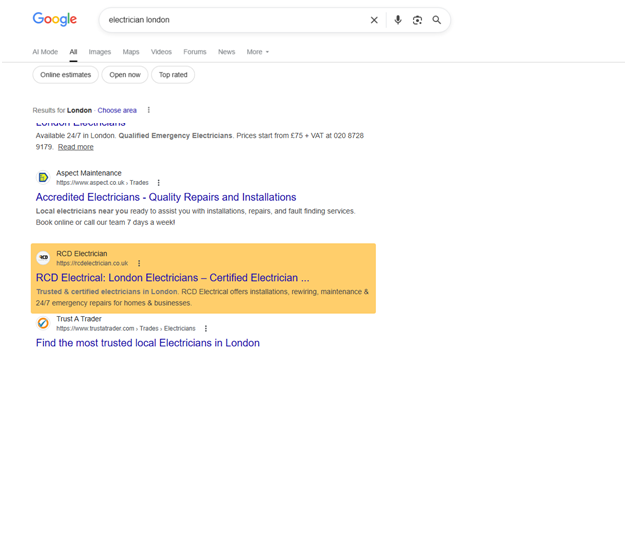Start voice search with the microphone icon
This screenshot has width=627, height=556.
tap(397, 20)
